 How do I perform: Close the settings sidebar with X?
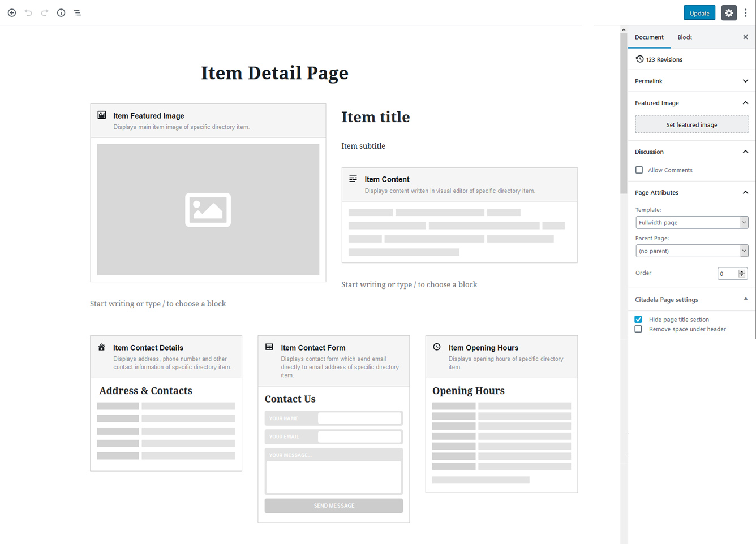(745, 37)
